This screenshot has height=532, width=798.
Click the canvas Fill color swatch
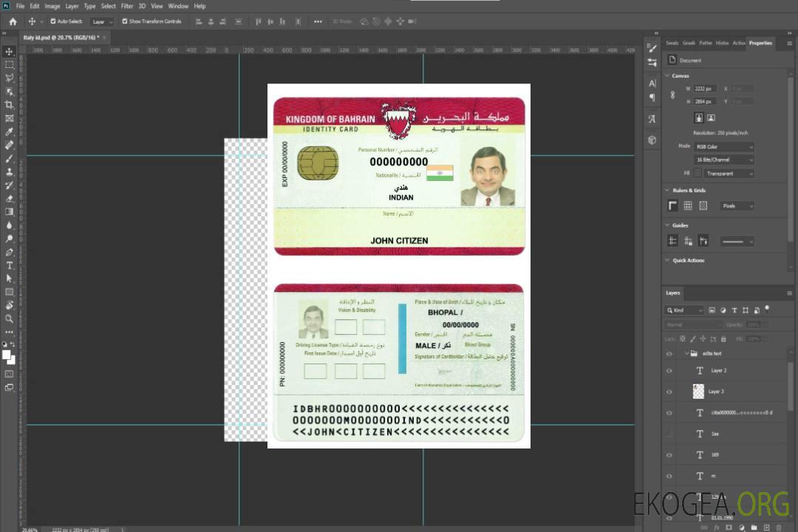pos(698,174)
